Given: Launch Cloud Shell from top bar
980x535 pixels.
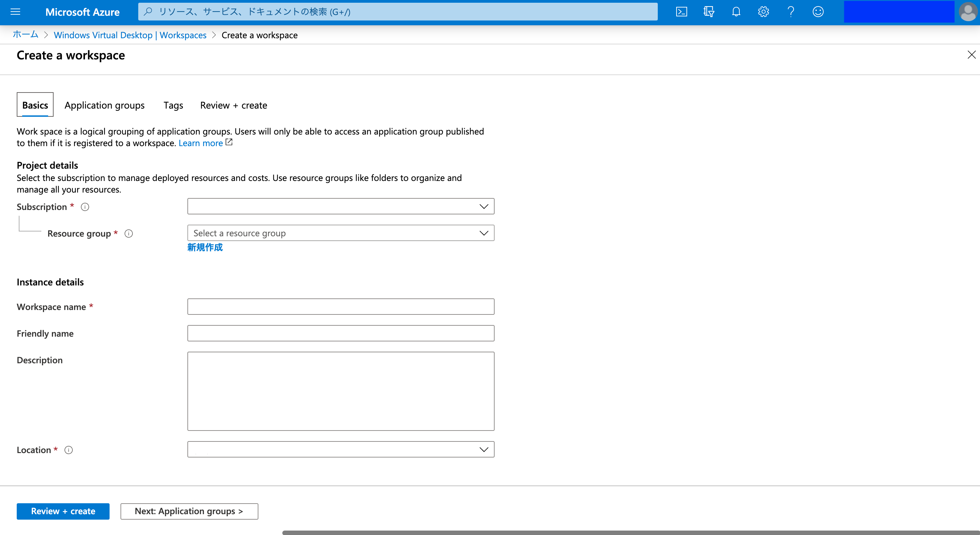Looking at the screenshot, I should 681,12.
